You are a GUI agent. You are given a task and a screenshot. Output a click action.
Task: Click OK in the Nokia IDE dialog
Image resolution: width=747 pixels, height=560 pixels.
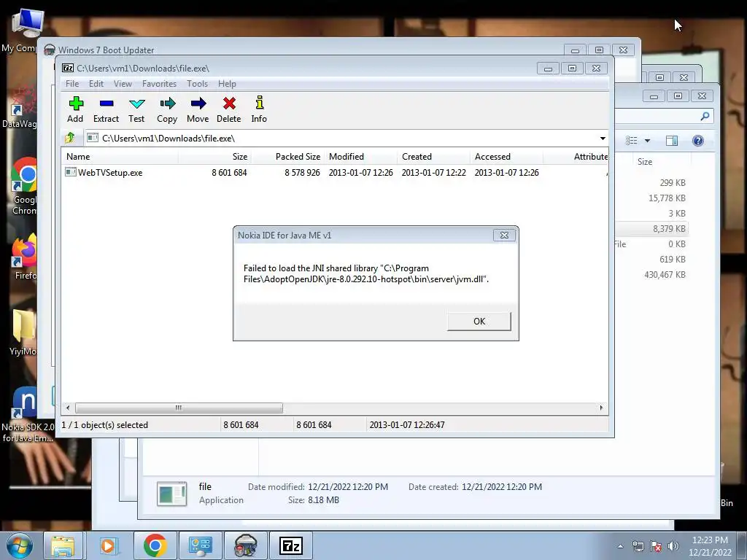[x=479, y=322]
